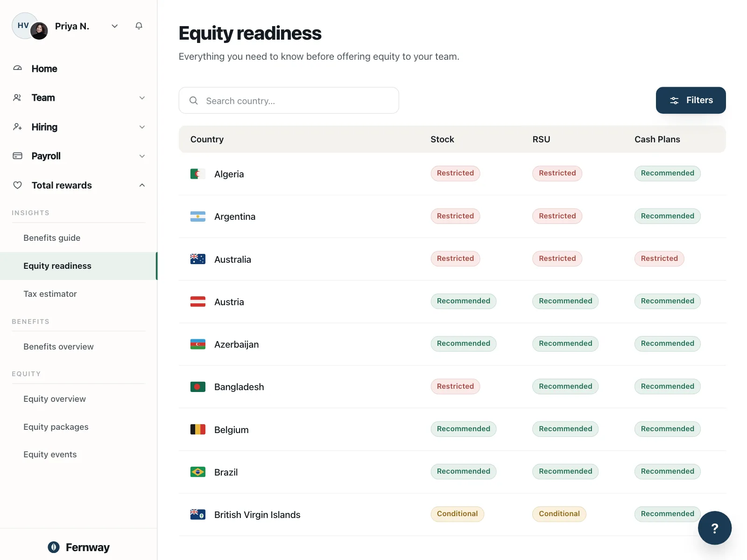The height and width of the screenshot is (560, 747).
Task: Click the RSU column header
Action: pos(541,139)
